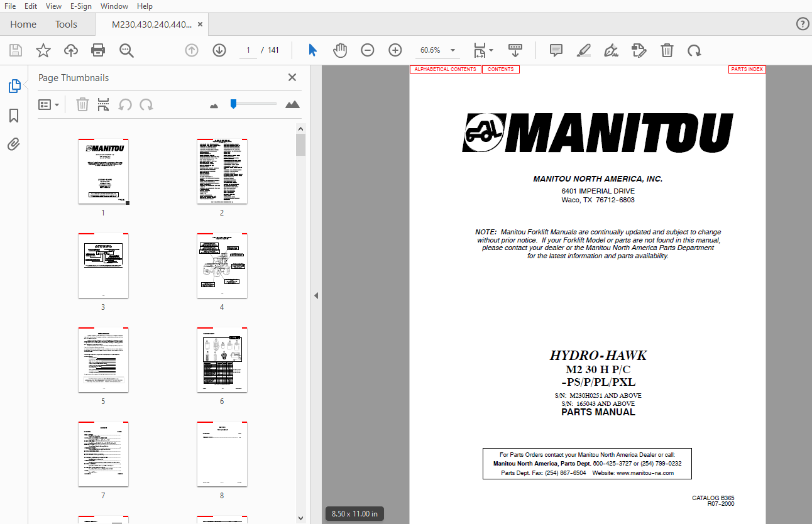Switch to the Home tab
The height and width of the screenshot is (524, 812).
pyautogui.click(x=23, y=25)
